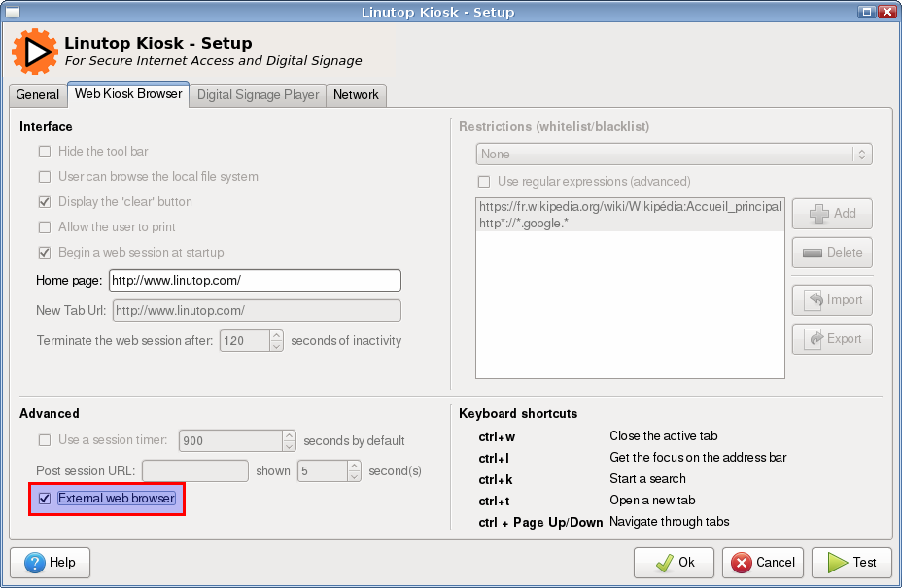Click the Cancel button
902x588 pixels.
[763, 562]
